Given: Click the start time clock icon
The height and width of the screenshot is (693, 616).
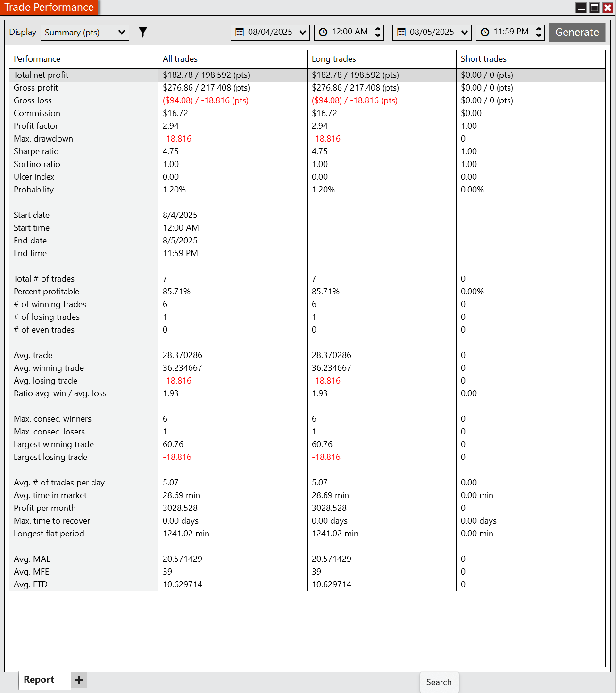Looking at the screenshot, I should tap(323, 32).
